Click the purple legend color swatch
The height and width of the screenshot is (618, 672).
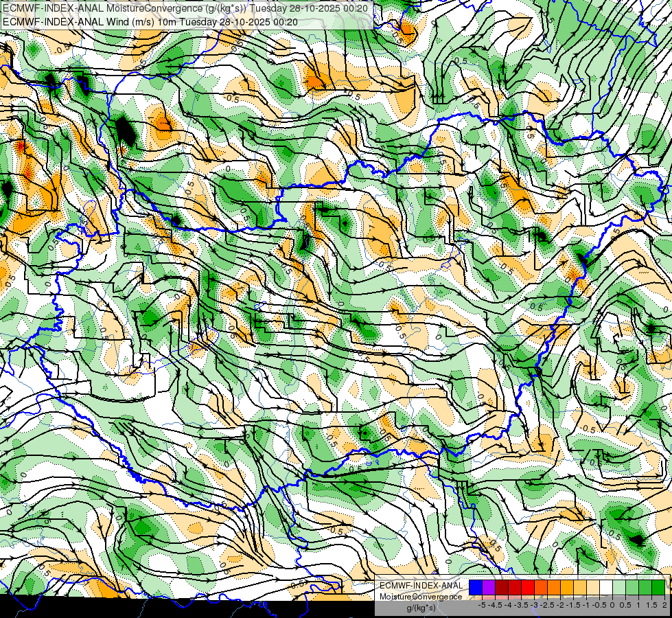click(x=489, y=587)
